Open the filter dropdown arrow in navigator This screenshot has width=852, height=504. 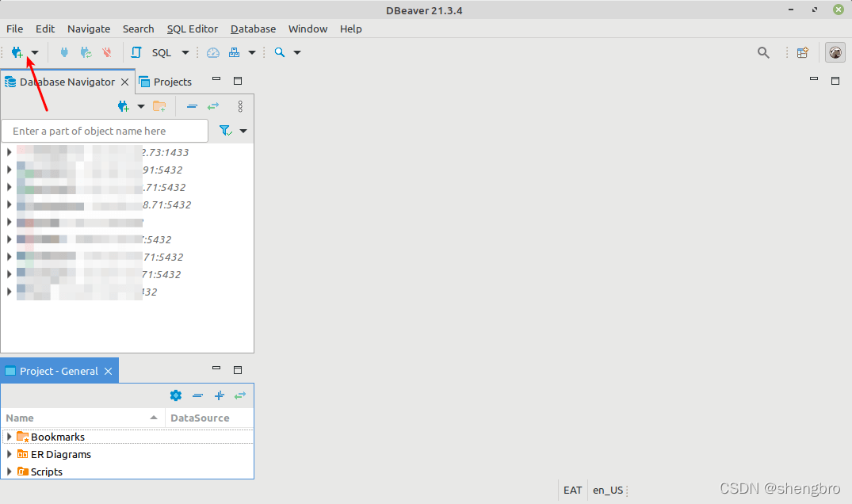tap(243, 131)
